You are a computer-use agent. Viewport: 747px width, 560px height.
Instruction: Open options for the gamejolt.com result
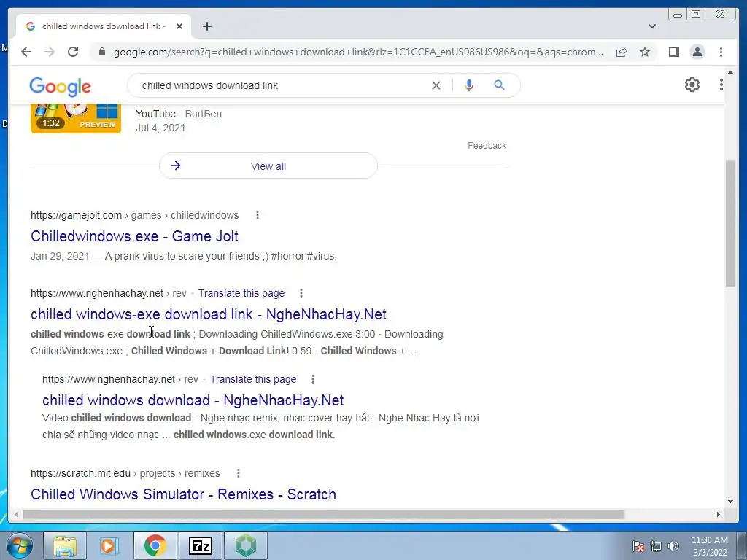[x=258, y=215]
